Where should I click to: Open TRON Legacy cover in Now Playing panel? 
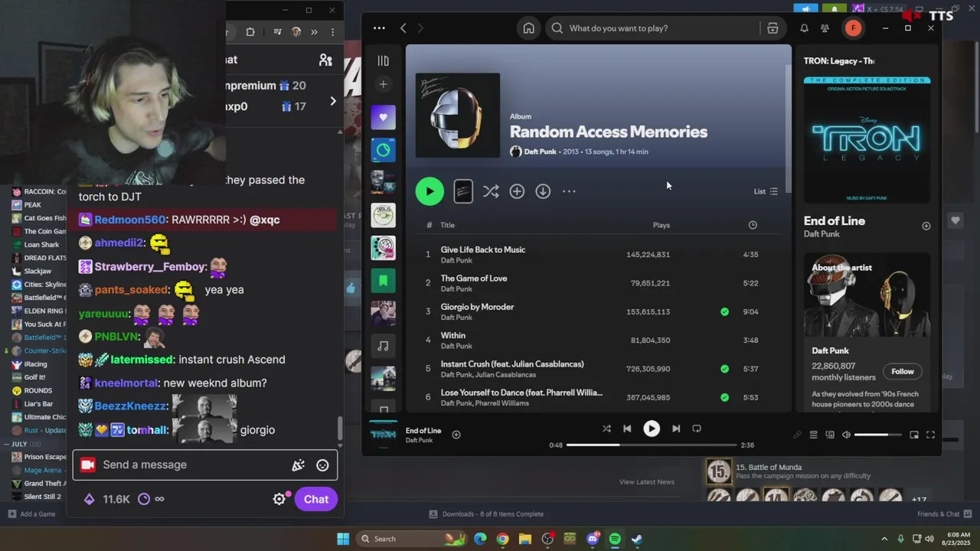click(867, 140)
